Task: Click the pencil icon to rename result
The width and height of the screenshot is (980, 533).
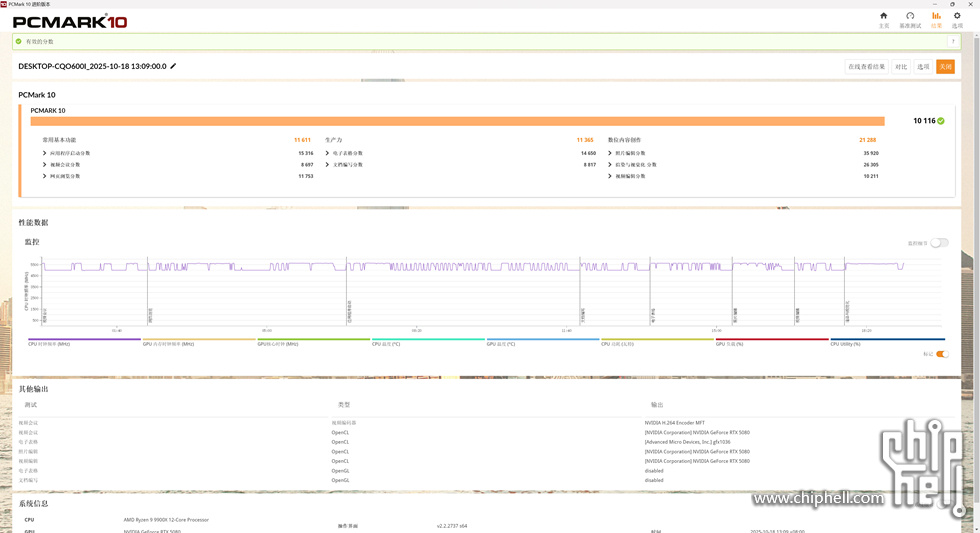Action: tap(174, 66)
